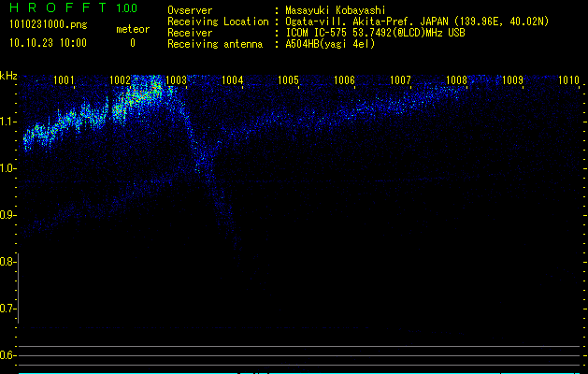The image size is (588, 374).
Task: Click the antenna value A504HB(yagi 4el)
Action: pyautogui.click(x=330, y=44)
